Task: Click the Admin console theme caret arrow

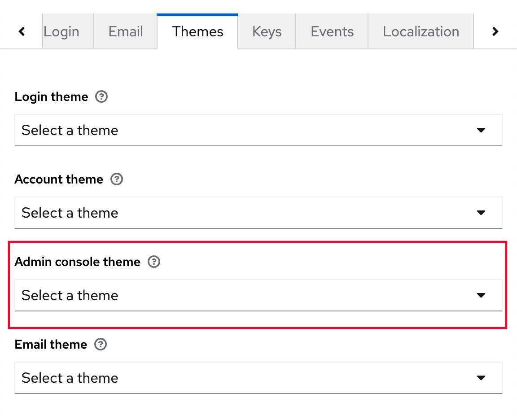Action: pos(481,295)
